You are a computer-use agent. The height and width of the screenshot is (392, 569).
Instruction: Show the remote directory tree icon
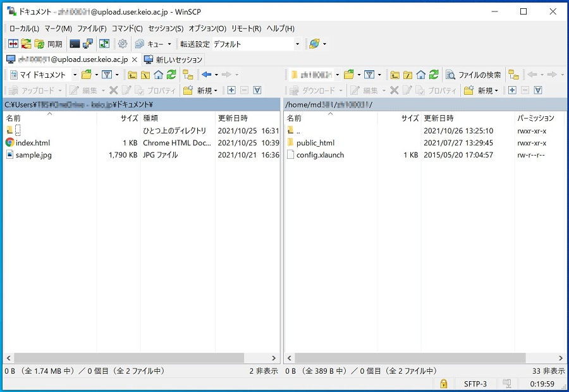tap(513, 75)
